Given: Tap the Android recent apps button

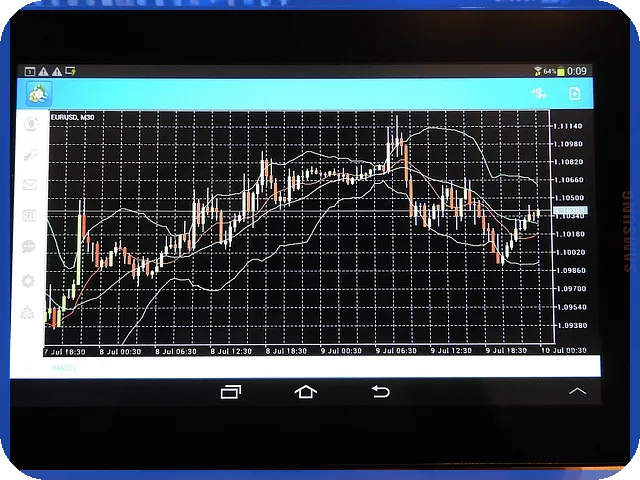Looking at the screenshot, I should click(231, 392).
